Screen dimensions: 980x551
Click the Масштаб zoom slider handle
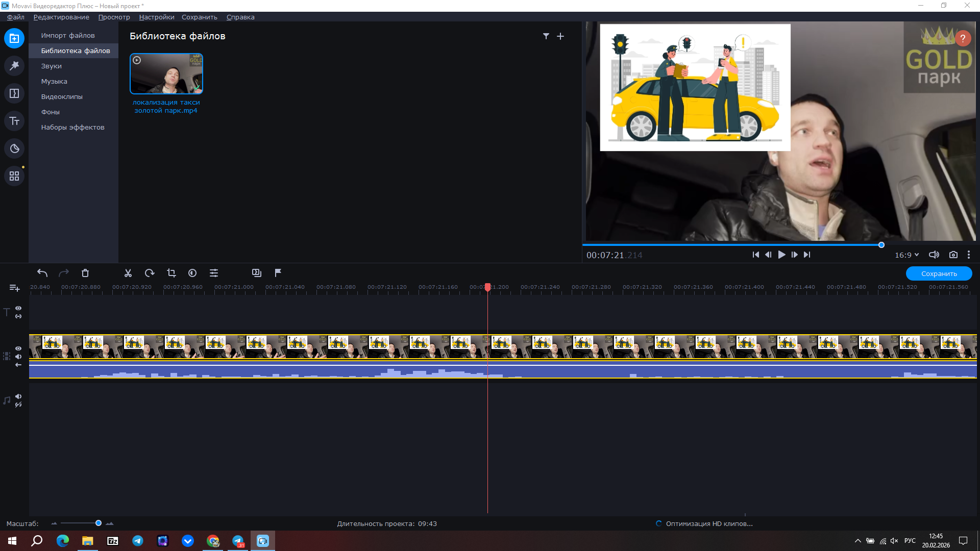point(99,523)
